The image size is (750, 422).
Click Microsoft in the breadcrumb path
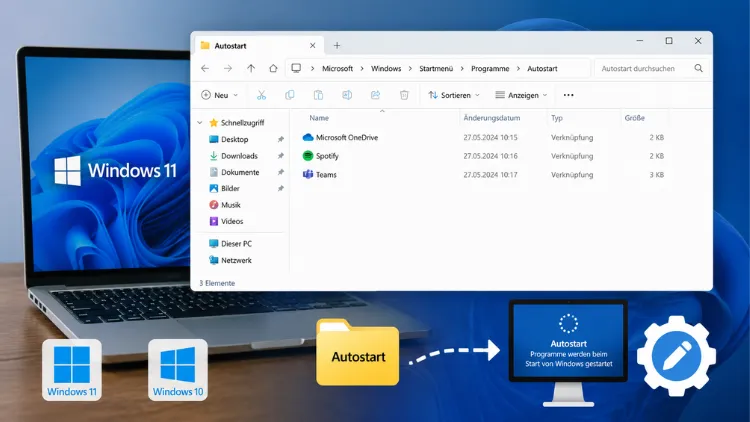[x=337, y=68]
